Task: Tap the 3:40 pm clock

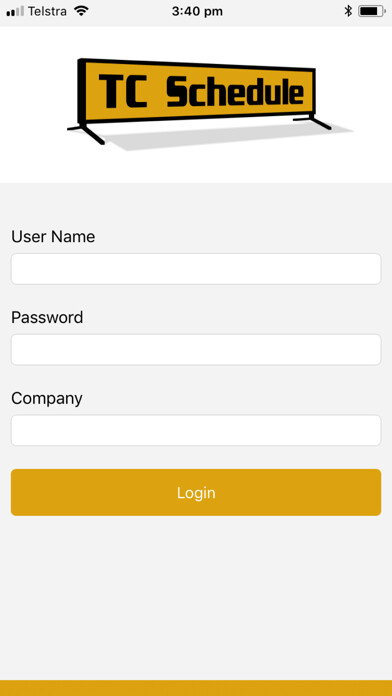Action: tap(197, 12)
